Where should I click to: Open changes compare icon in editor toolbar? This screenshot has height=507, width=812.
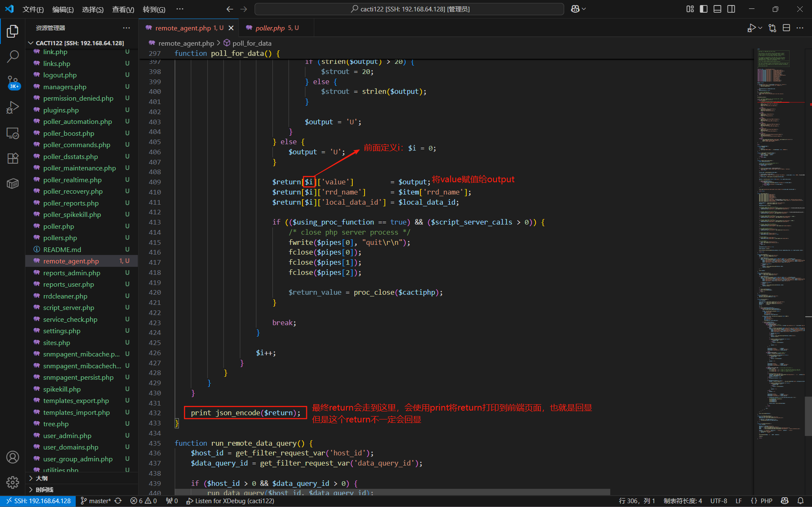[x=773, y=28]
